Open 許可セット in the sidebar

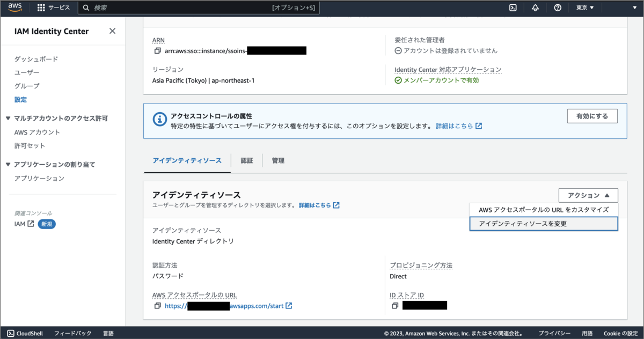click(x=30, y=145)
